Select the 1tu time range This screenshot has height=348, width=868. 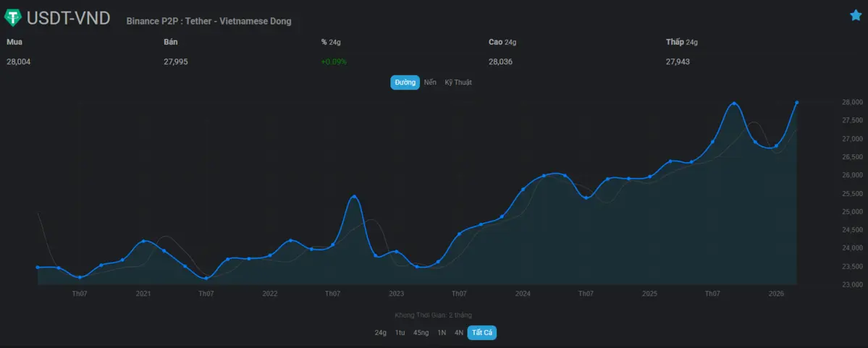[x=400, y=333]
